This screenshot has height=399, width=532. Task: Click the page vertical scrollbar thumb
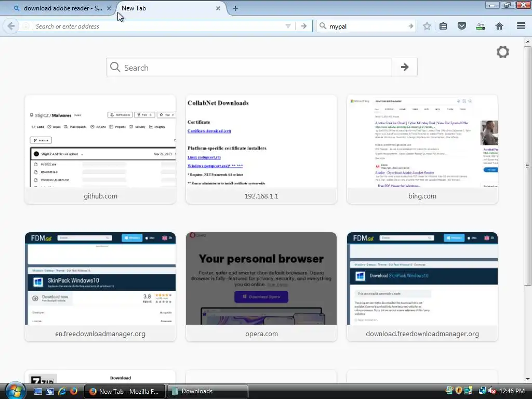[x=527, y=166]
